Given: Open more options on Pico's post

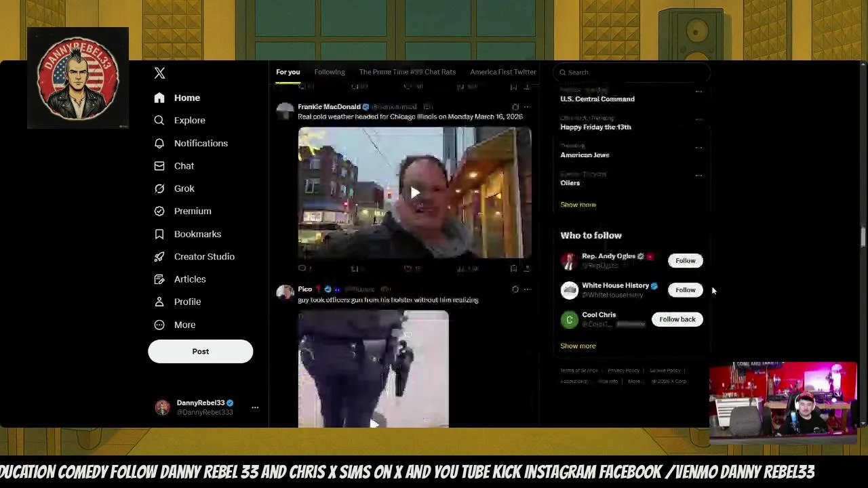Looking at the screenshot, I should (x=527, y=289).
